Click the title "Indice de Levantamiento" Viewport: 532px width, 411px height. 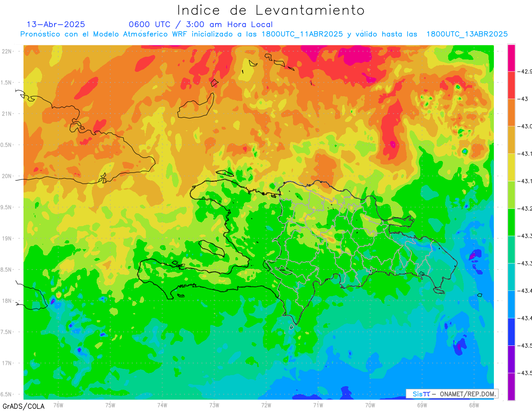point(271,10)
